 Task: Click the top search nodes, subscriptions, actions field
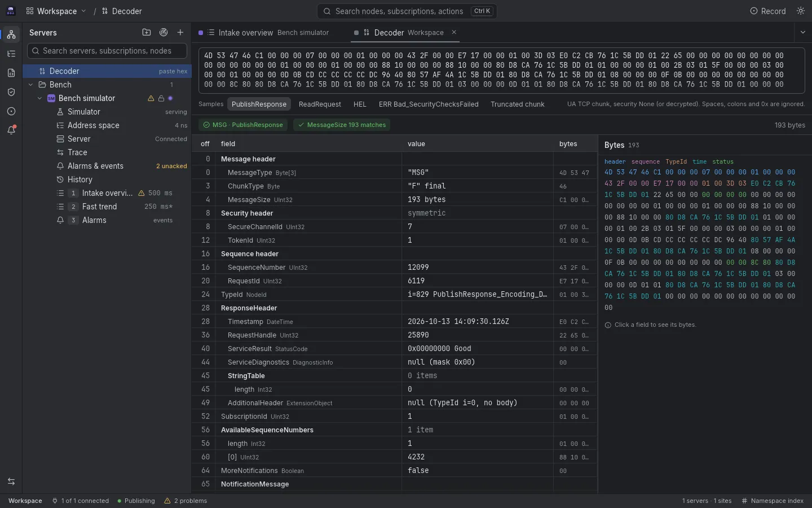point(407,11)
